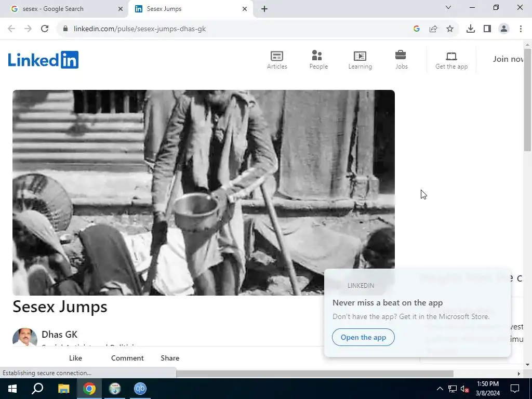Show hidden system tray icons
Viewport: 532px width, 399px height.
tap(440, 389)
